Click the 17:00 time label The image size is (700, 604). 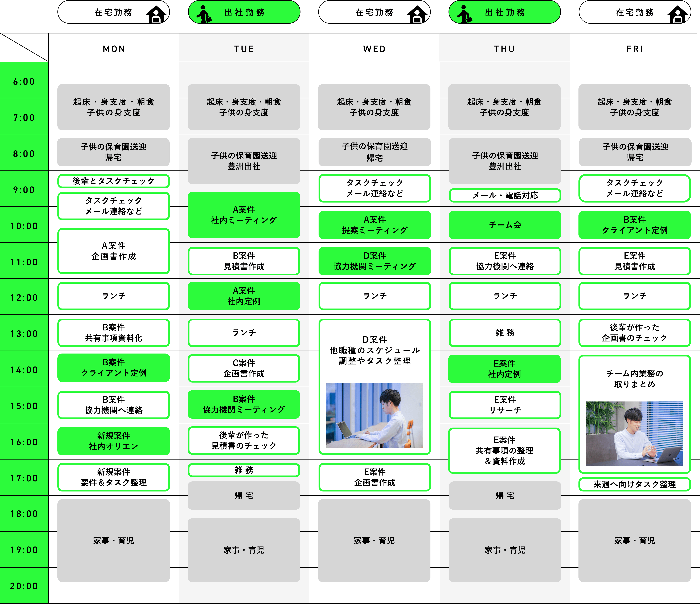coord(24,478)
